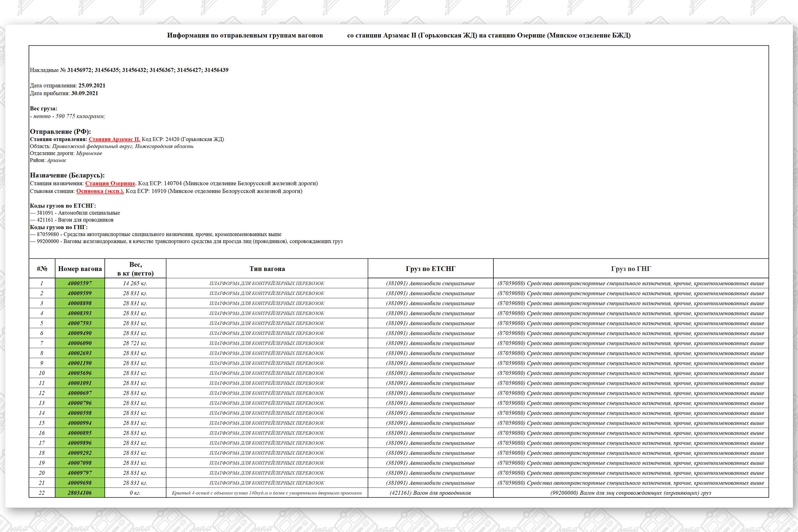This screenshot has height=532, width=798.
Task: Open the Станция Озерище link
Action: coord(110,183)
